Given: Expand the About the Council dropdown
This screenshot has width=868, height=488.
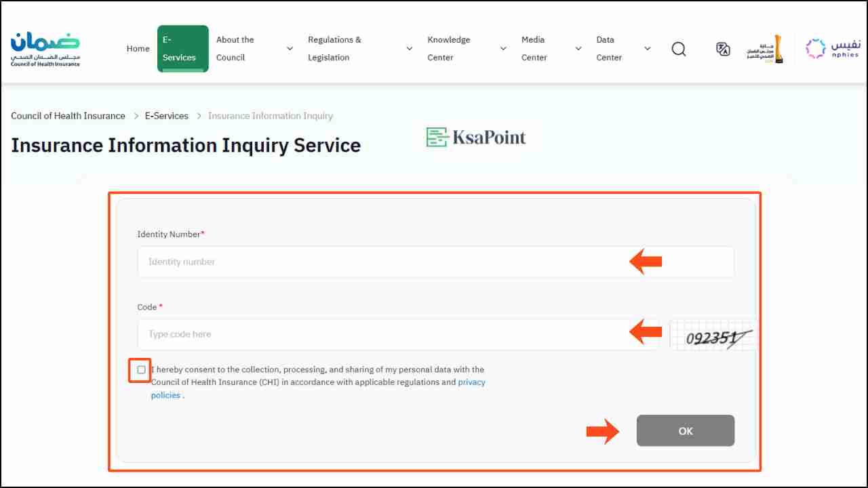Looking at the screenshot, I should coord(290,49).
